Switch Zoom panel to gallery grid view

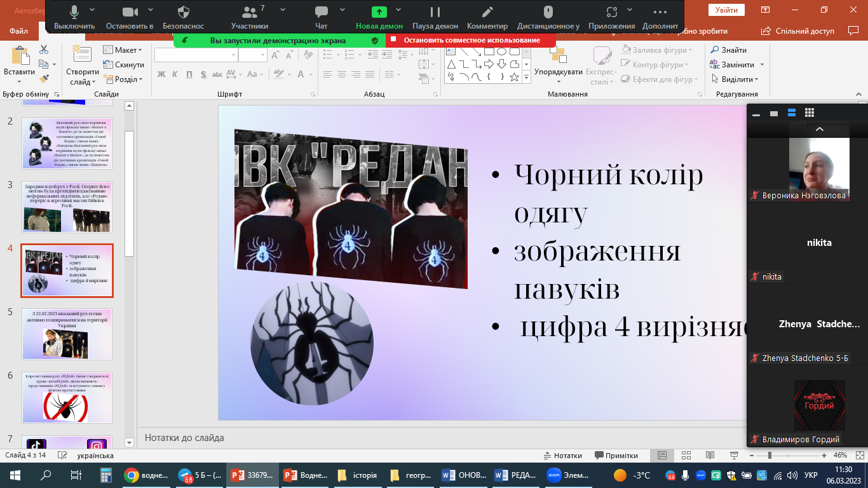(x=810, y=113)
